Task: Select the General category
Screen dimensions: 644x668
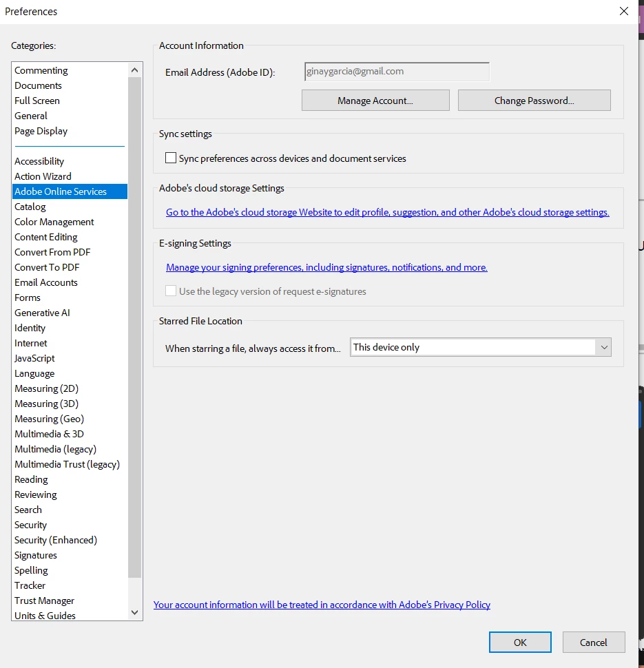Action: tap(70, 116)
